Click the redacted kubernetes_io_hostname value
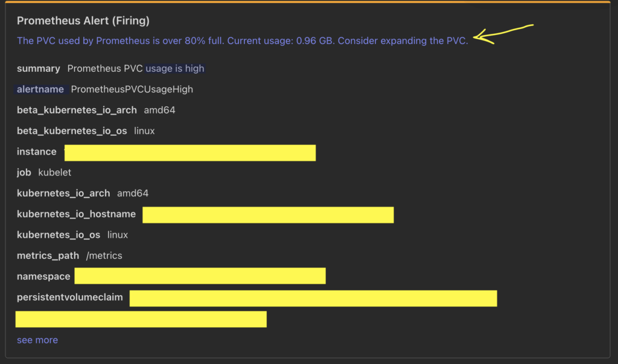 (x=268, y=215)
